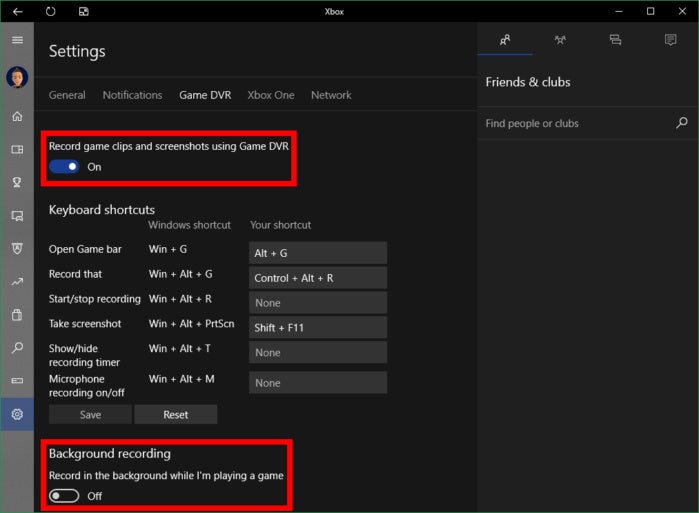Open the hamburger menu in sidebar

pos(17,40)
